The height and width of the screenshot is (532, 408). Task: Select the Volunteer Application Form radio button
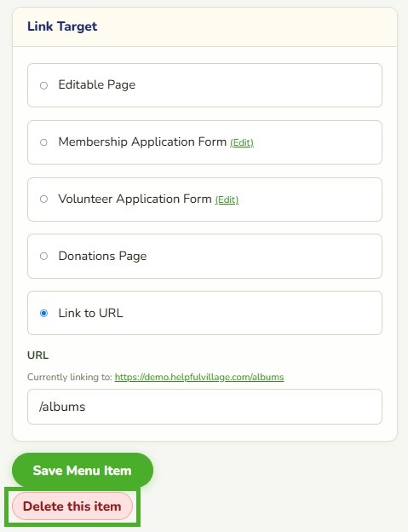coord(43,199)
